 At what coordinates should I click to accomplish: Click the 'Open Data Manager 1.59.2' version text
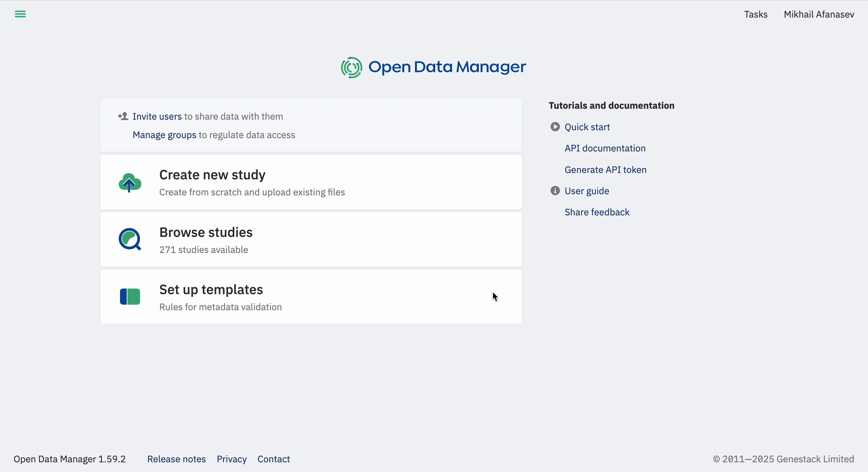69,459
